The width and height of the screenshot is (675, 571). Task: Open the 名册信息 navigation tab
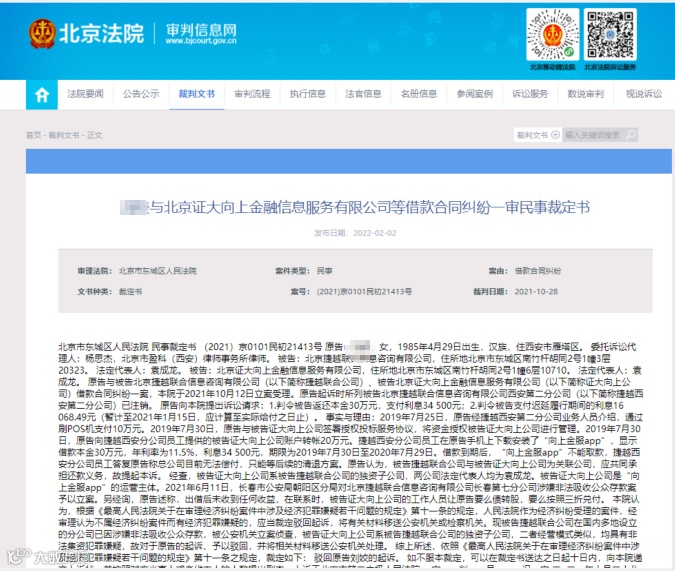(419, 94)
